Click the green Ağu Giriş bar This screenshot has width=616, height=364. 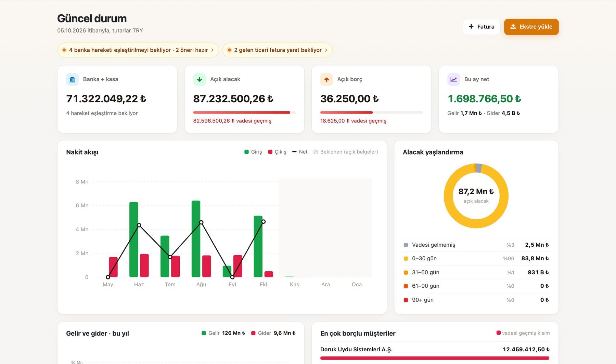click(x=196, y=239)
